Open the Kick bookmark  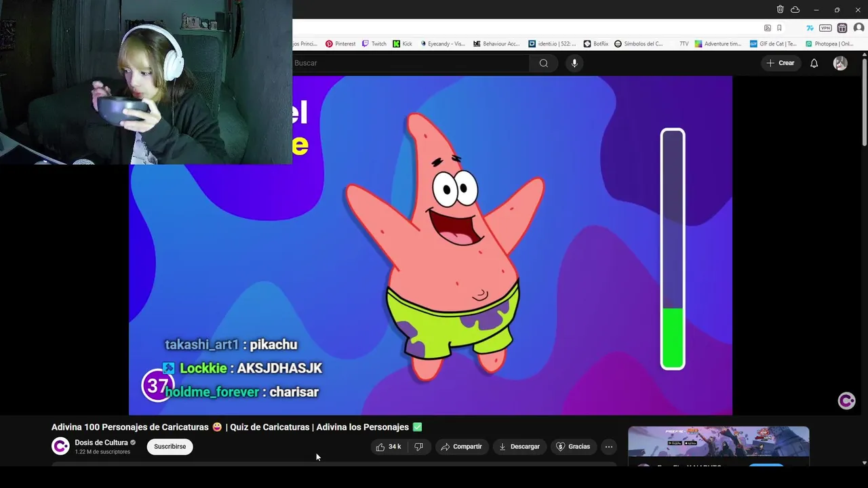pyautogui.click(x=403, y=44)
